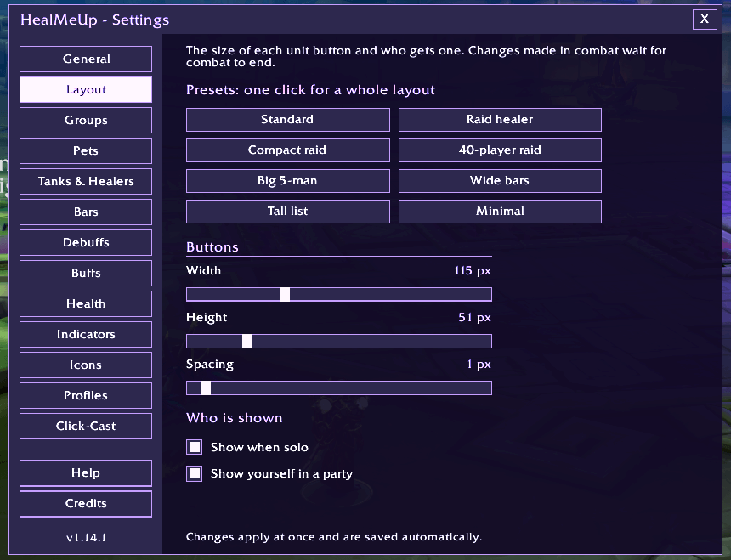
Task: Open the Buffs tab
Action: 86,273
